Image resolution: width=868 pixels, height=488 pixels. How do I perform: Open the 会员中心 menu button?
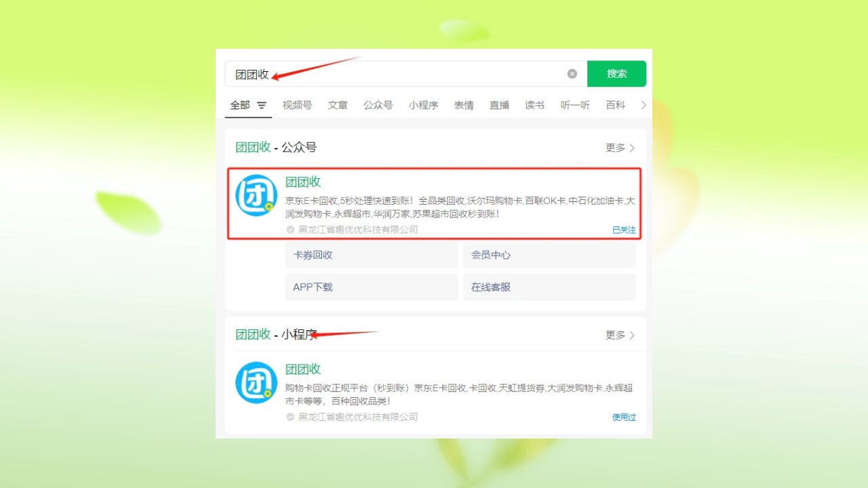click(x=549, y=255)
